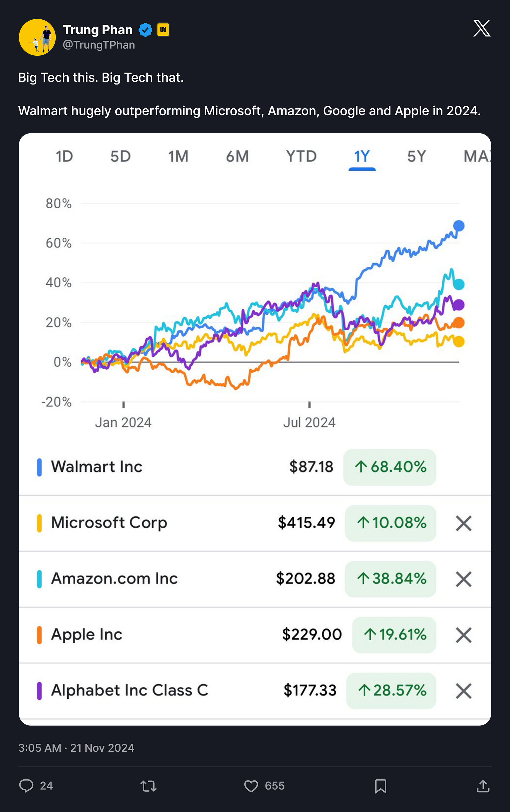
Task: Like the post with heart icon
Action: pyautogui.click(x=251, y=786)
